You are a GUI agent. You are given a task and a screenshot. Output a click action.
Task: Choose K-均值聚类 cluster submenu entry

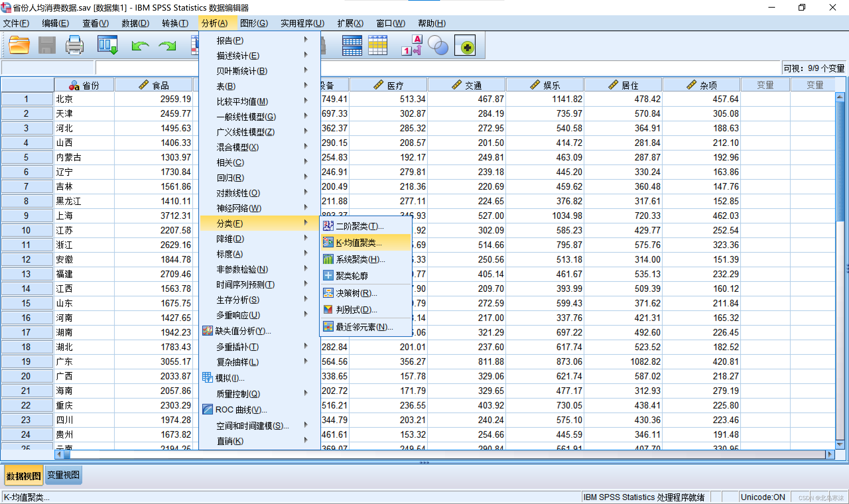366,242
